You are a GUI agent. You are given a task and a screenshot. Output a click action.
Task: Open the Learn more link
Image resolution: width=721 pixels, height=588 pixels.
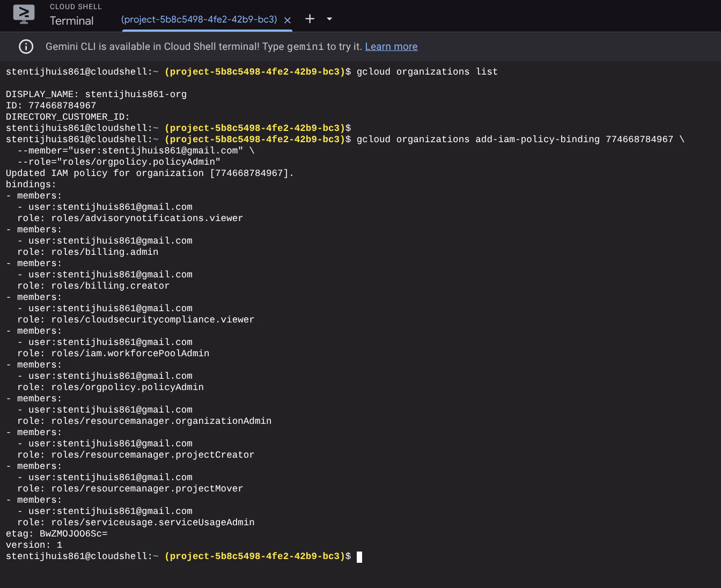tap(391, 47)
